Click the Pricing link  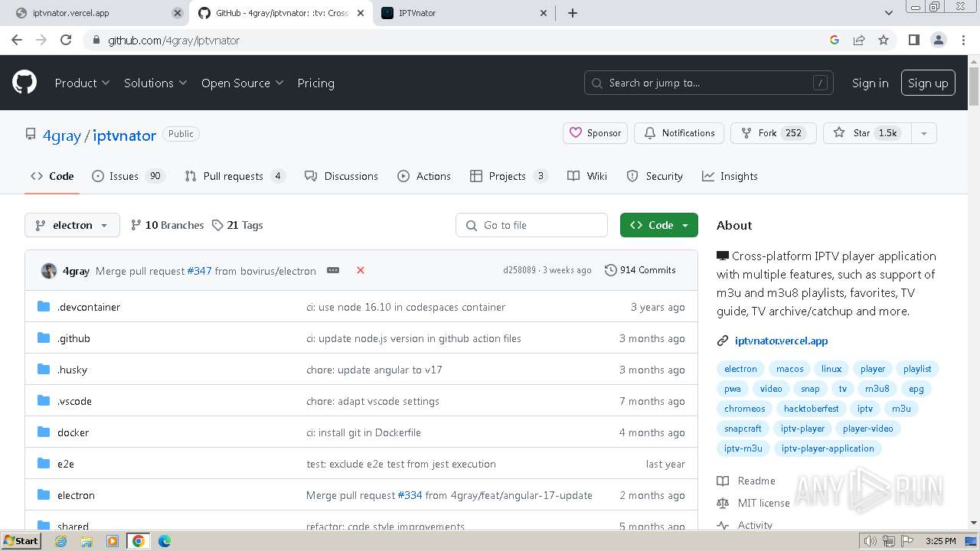315,83
